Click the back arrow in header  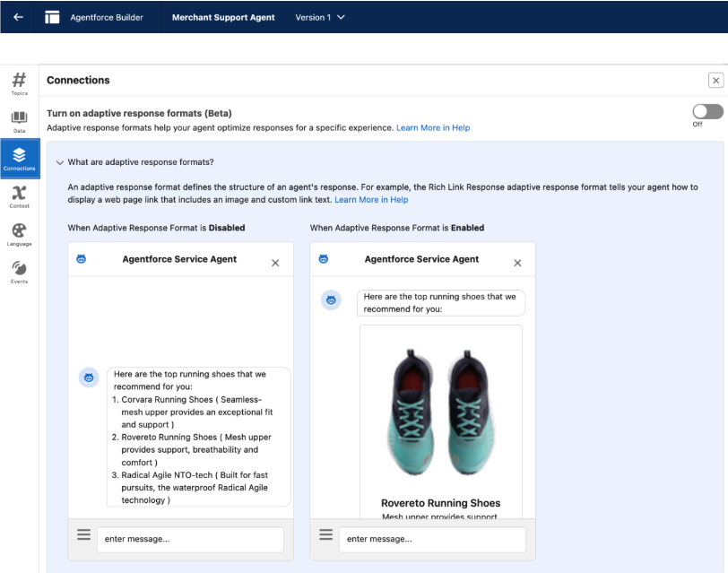[19, 18]
